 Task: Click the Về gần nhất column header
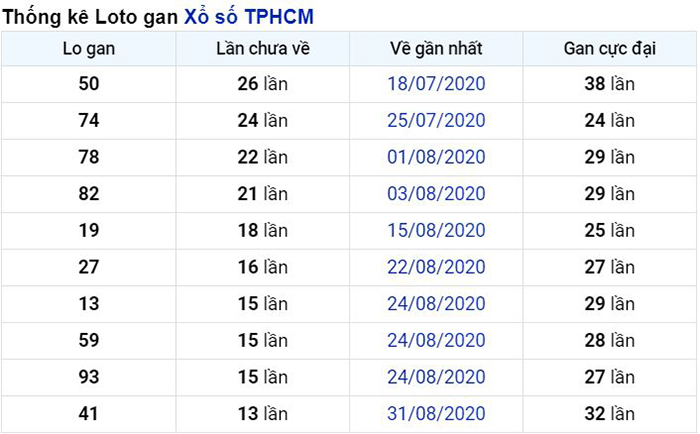436,49
